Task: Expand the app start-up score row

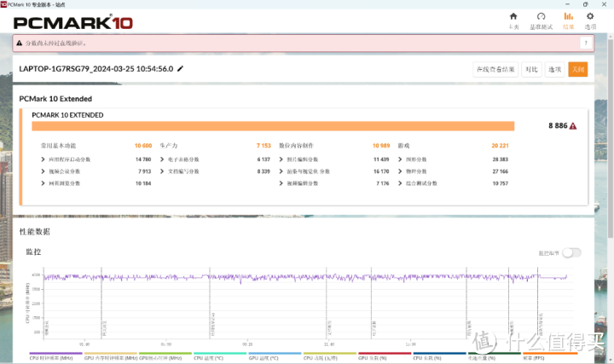Action: [x=67, y=159]
